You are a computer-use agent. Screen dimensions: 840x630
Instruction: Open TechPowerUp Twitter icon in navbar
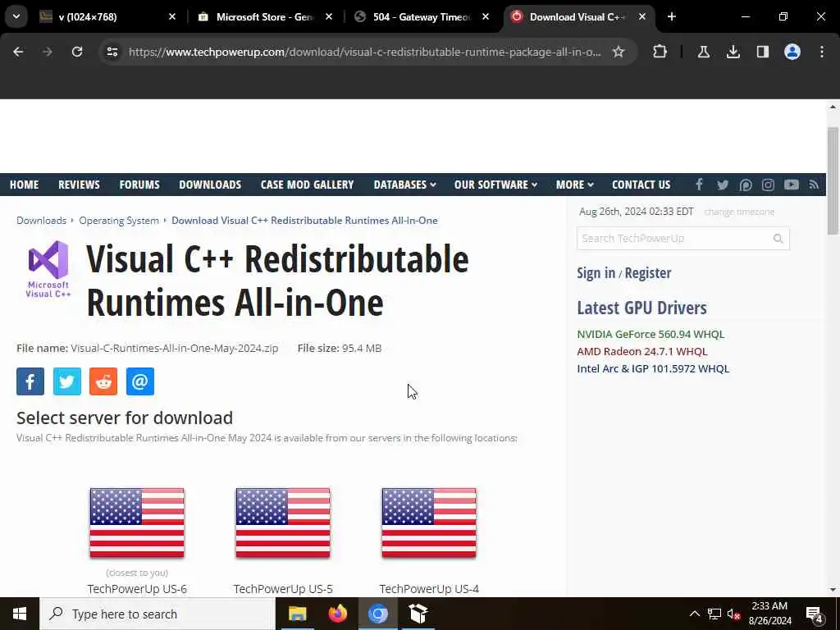pyautogui.click(x=723, y=185)
